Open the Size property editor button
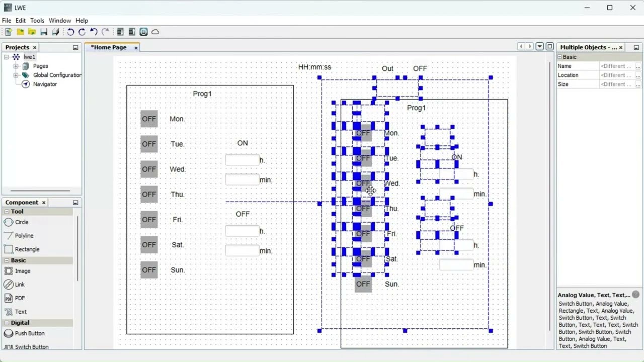The image size is (644, 362). pyautogui.click(x=638, y=84)
